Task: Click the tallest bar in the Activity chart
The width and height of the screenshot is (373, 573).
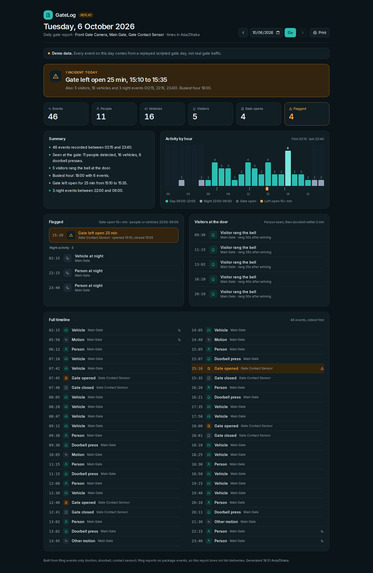Action: 288,168
